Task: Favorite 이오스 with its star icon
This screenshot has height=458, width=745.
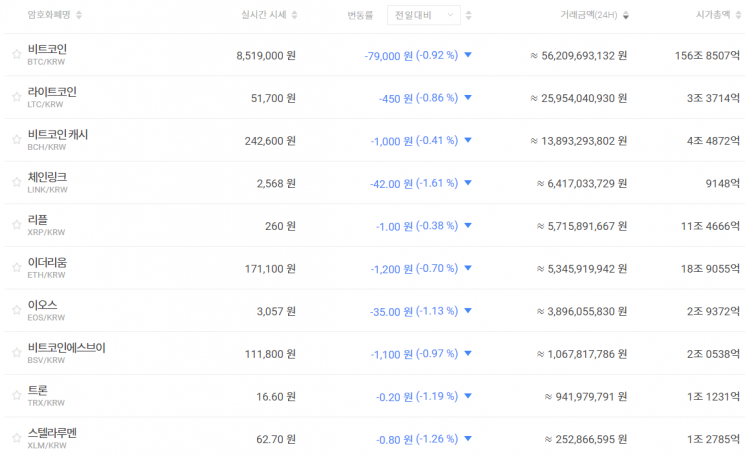Action: pyautogui.click(x=17, y=310)
